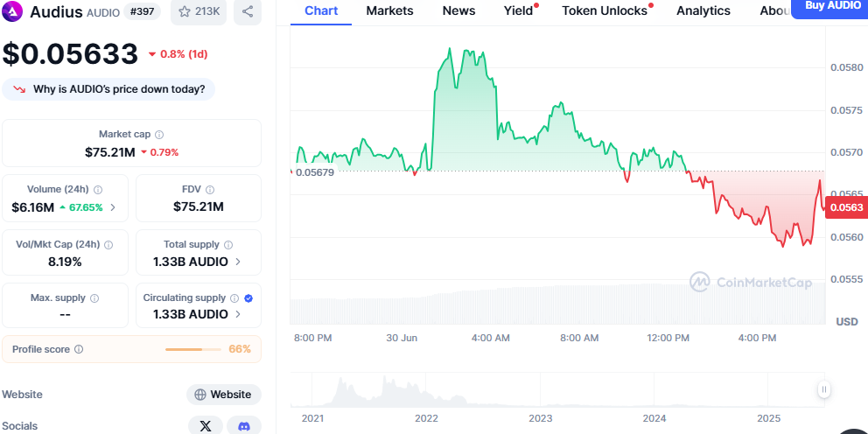Click the timeline range pause handle
Viewport: 868px width, 434px height.
click(824, 389)
